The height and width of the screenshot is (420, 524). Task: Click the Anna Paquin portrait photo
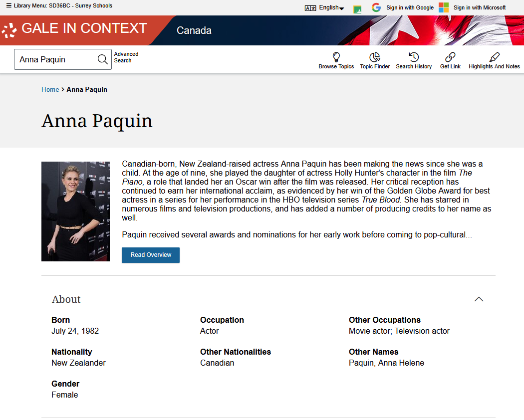click(x=75, y=211)
